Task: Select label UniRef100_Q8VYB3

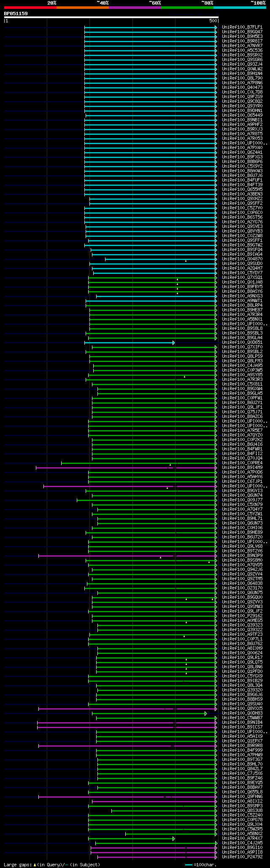Action: coord(242,231)
